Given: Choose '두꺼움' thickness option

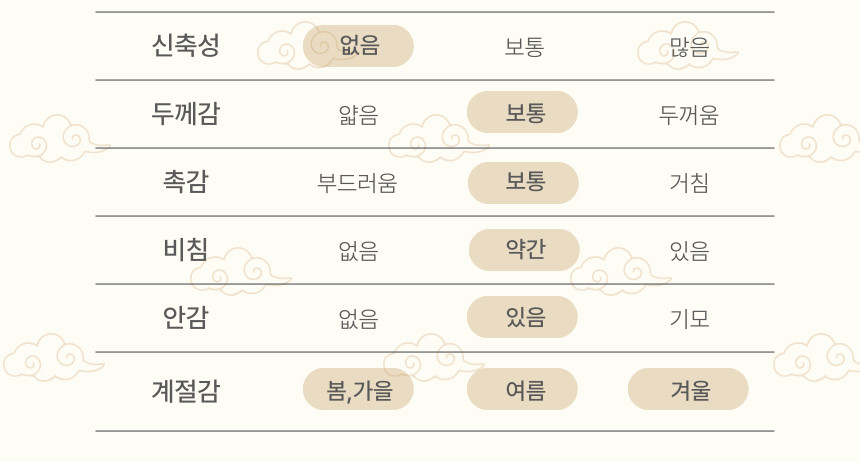Looking at the screenshot, I should pos(689,115).
